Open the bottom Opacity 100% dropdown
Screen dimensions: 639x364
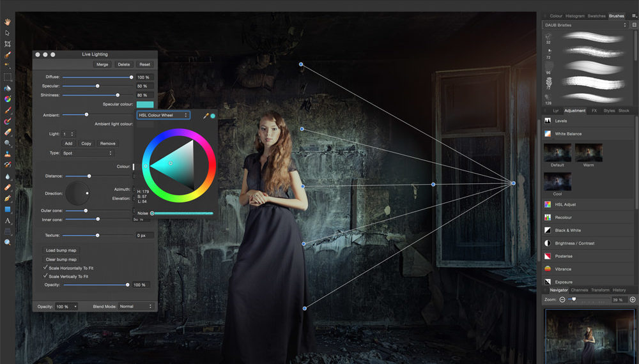point(66,306)
